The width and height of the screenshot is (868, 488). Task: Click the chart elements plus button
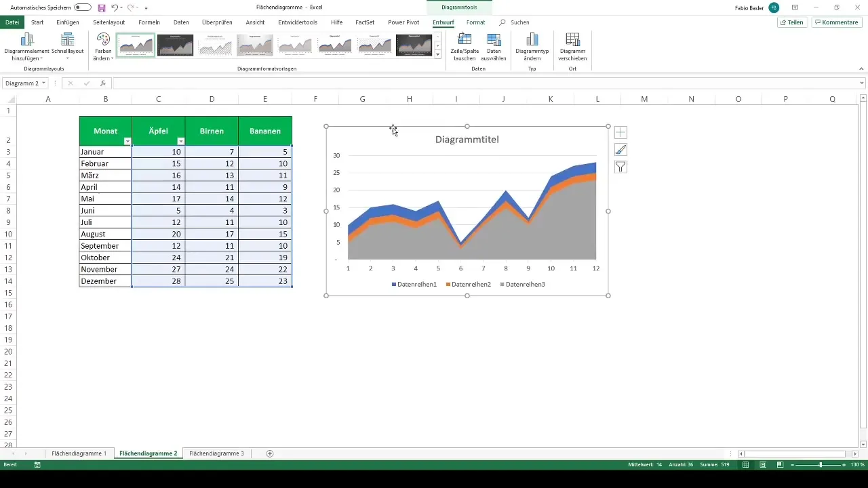point(620,133)
